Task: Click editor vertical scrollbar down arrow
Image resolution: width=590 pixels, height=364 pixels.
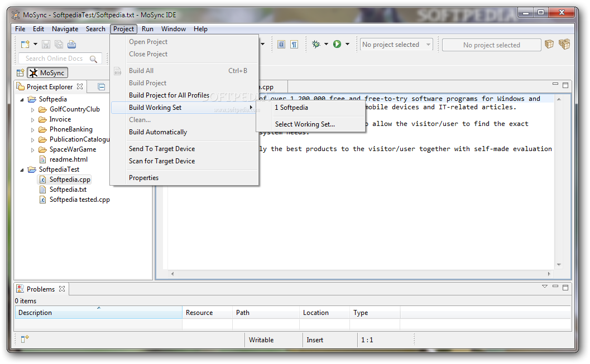Action: tap(559, 265)
